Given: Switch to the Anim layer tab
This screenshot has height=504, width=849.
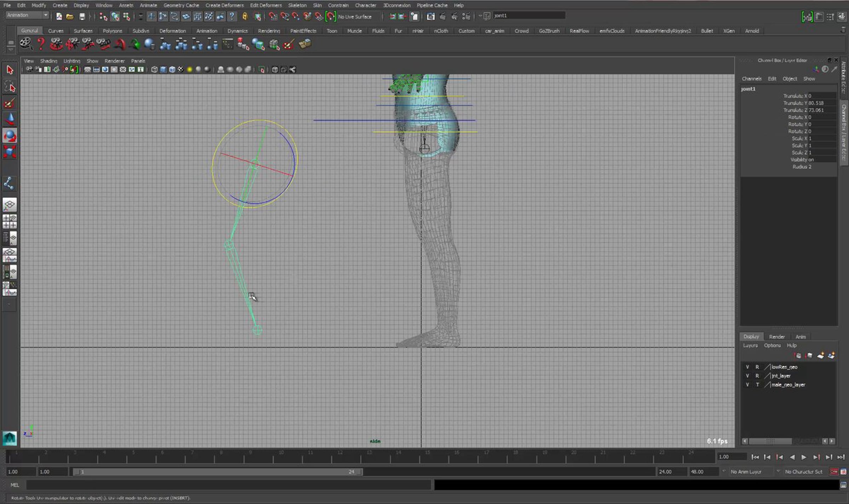Looking at the screenshot, I should pyautogui.click(x=801, y=337).
